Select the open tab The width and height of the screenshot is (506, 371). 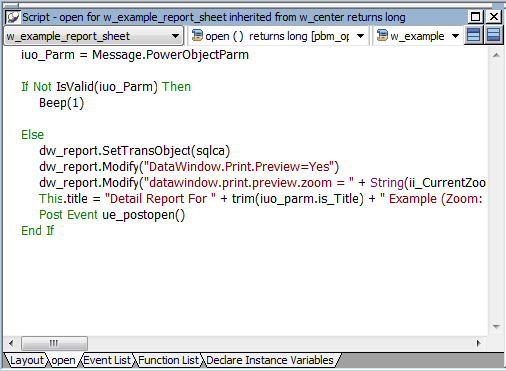coord(63,360)
